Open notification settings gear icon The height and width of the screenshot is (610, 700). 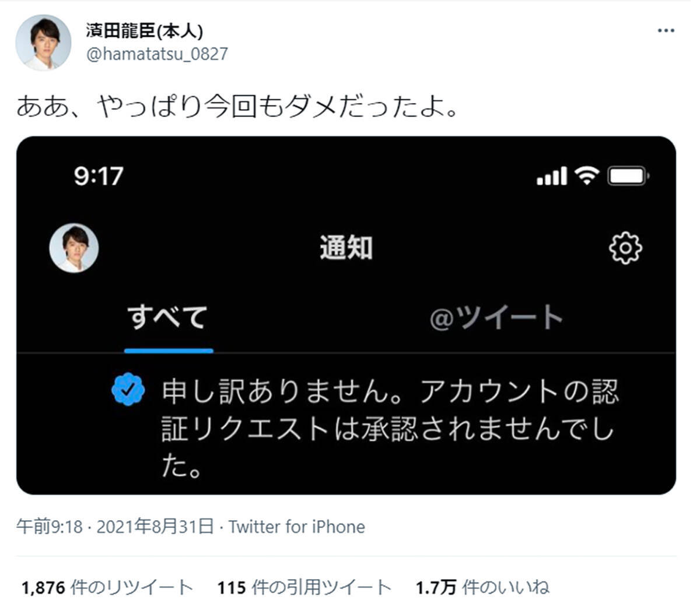point(625,248)
